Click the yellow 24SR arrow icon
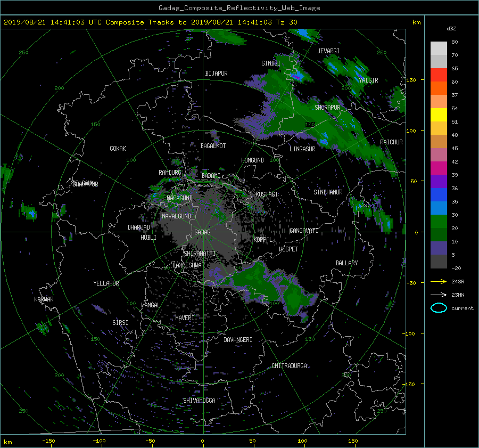 (439, 281)
